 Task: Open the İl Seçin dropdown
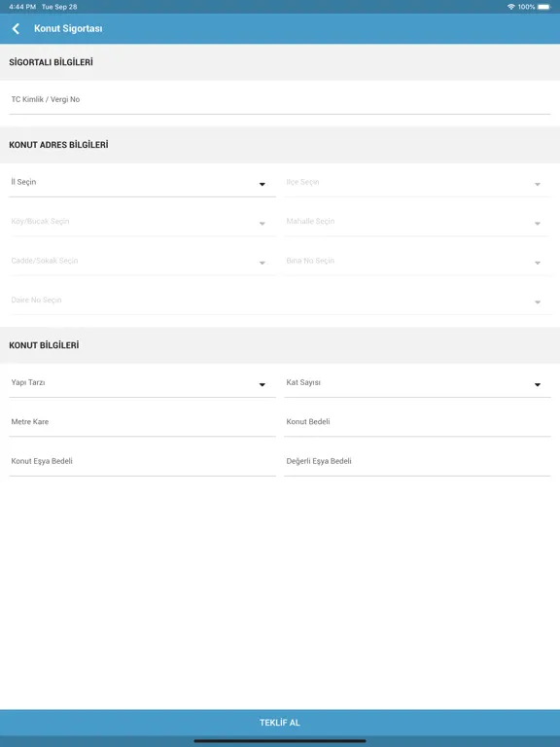142,183
